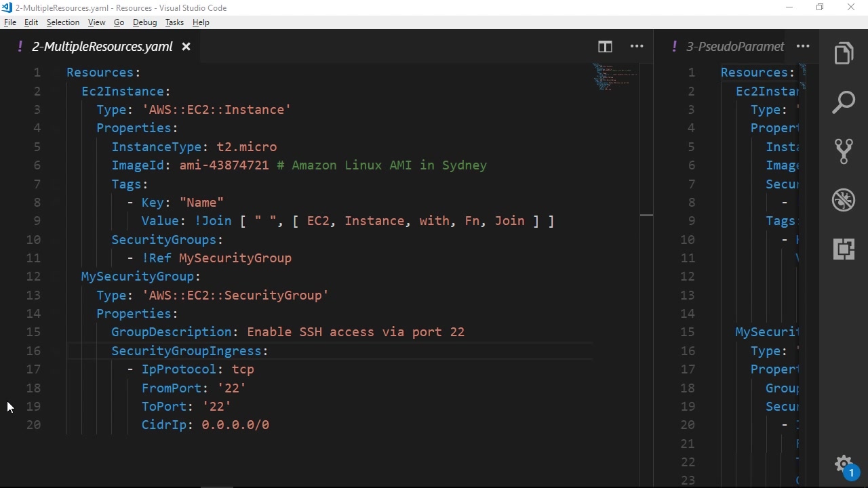Click 'SecurityGroupIngress:' on line 16
The height and width of the screenshot is (488, 868).
pyautogui.click(x=190, y=351)
